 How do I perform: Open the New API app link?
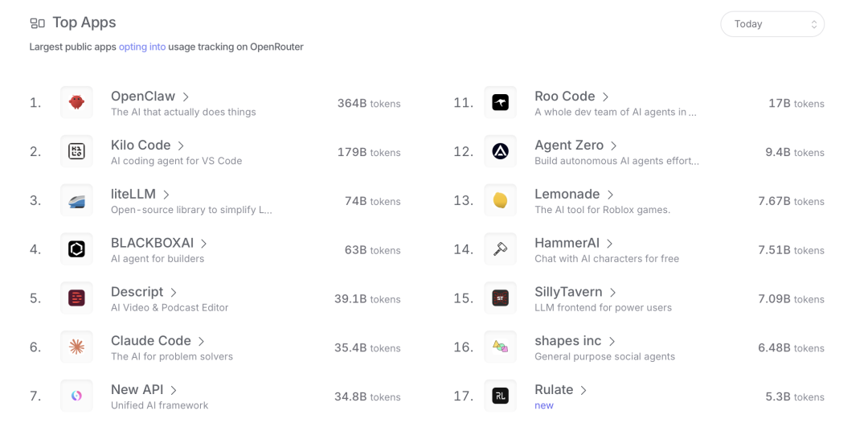[x=137, y=390]
